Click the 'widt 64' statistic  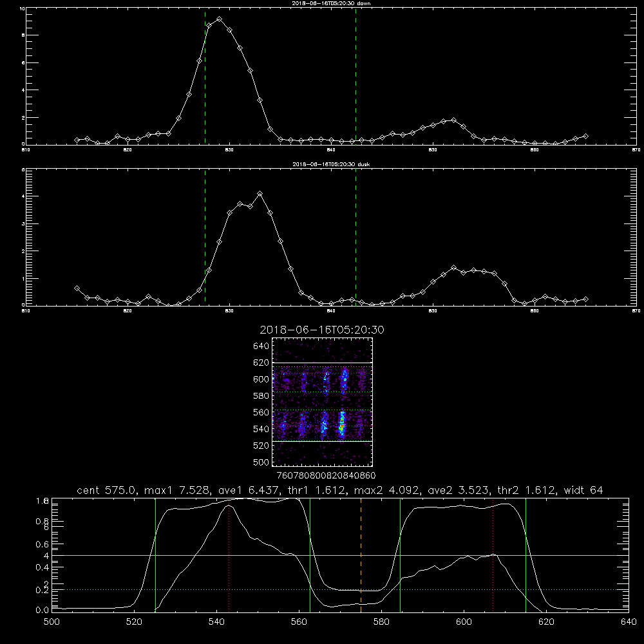pos(583,490)
